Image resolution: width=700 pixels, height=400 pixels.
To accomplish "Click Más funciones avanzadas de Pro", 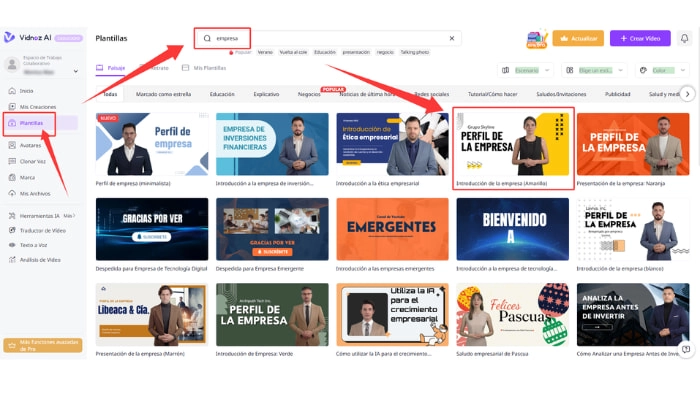I will [43, 345].
